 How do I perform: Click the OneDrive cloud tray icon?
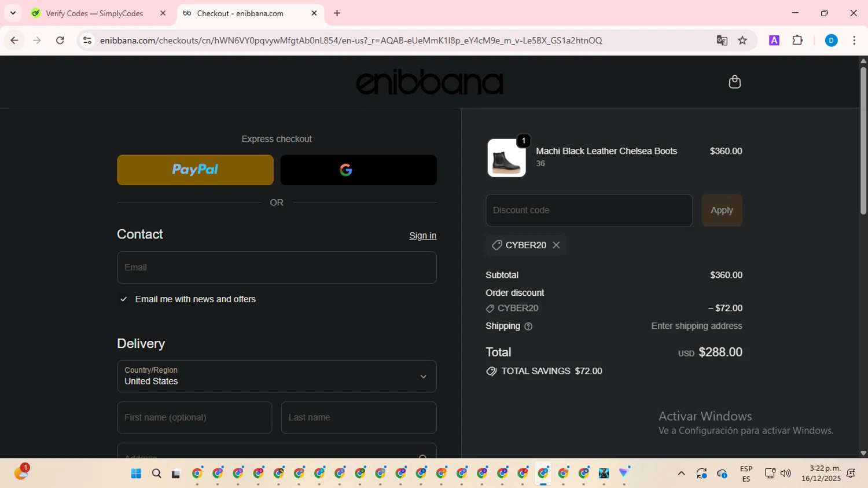(x=722, y=474)
